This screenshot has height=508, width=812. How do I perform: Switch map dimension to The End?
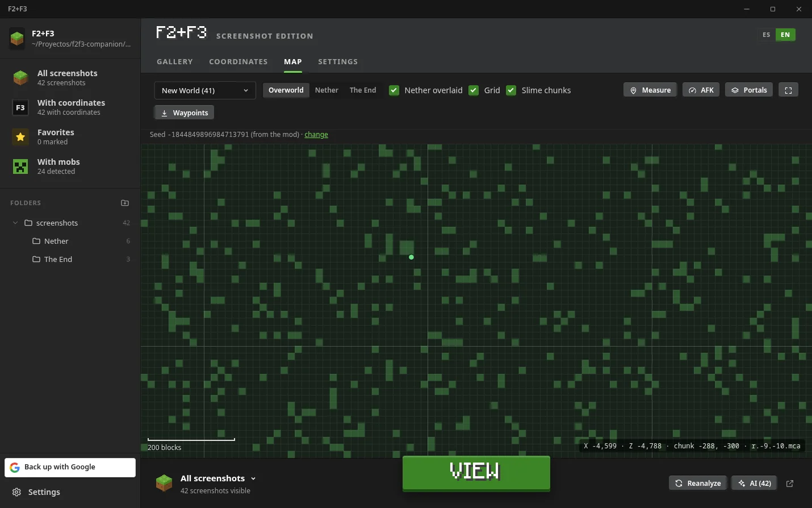[363, 90]
